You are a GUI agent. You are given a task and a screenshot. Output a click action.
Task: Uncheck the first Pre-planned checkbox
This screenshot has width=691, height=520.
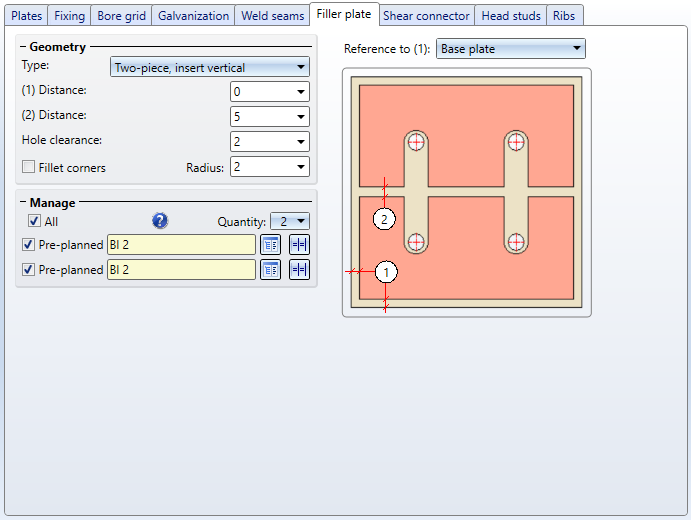pos(29,244)
